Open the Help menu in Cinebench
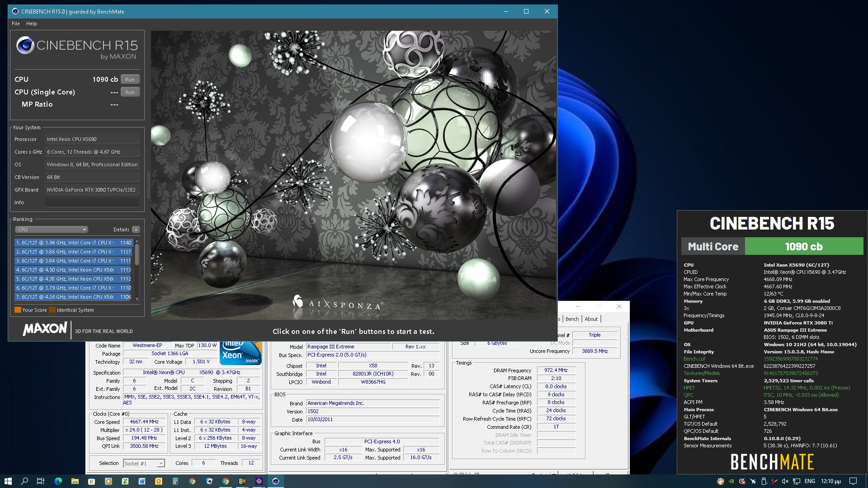The image size is (868, 488). 32,23
